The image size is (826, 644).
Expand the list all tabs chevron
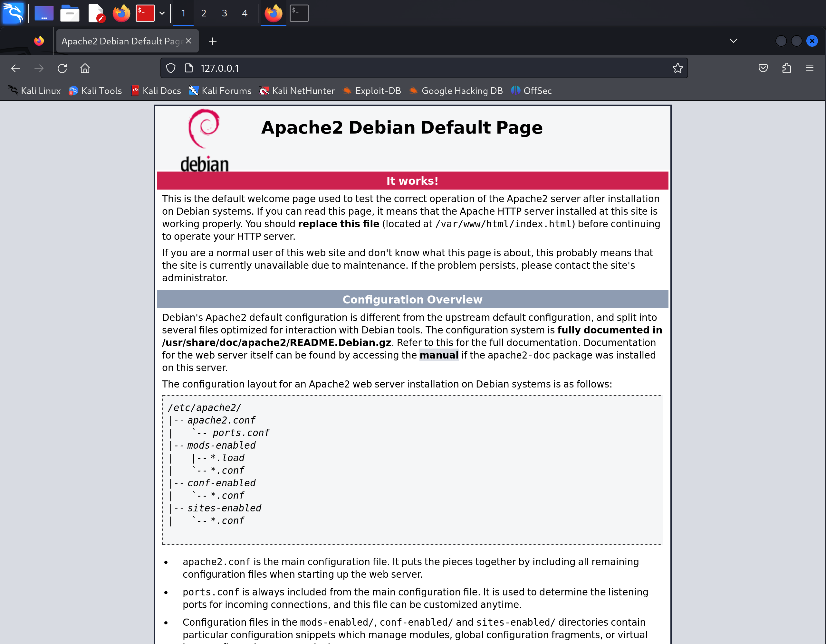point(733,41)
